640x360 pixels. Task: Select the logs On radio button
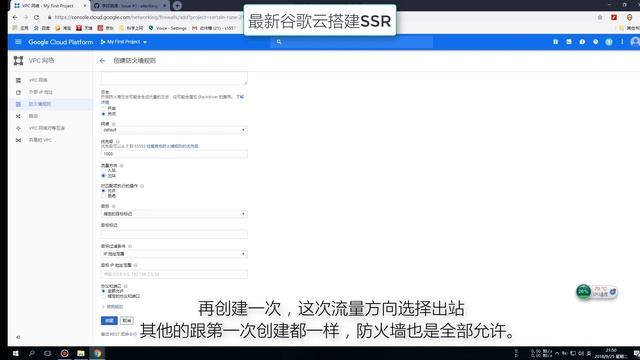(103, 109)
